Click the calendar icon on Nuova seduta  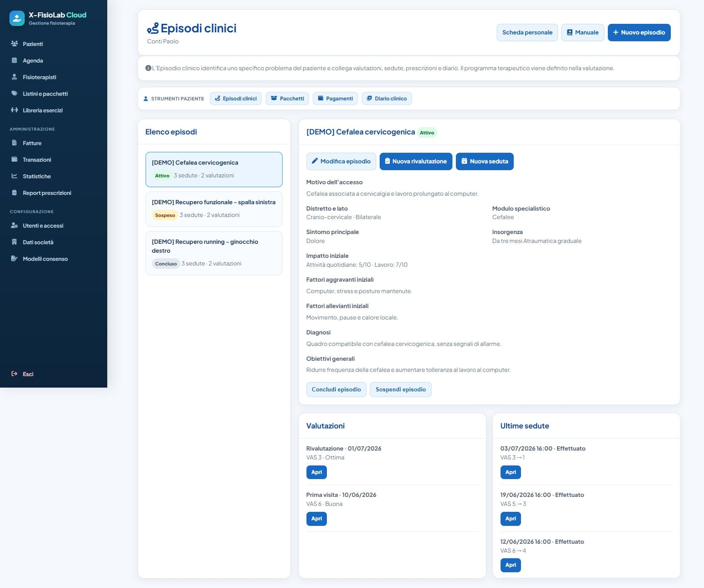pos(464,161)
